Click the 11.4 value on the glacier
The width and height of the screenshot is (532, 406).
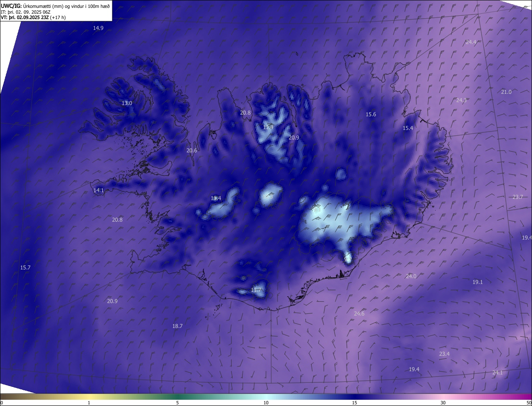tap(216, 198)
